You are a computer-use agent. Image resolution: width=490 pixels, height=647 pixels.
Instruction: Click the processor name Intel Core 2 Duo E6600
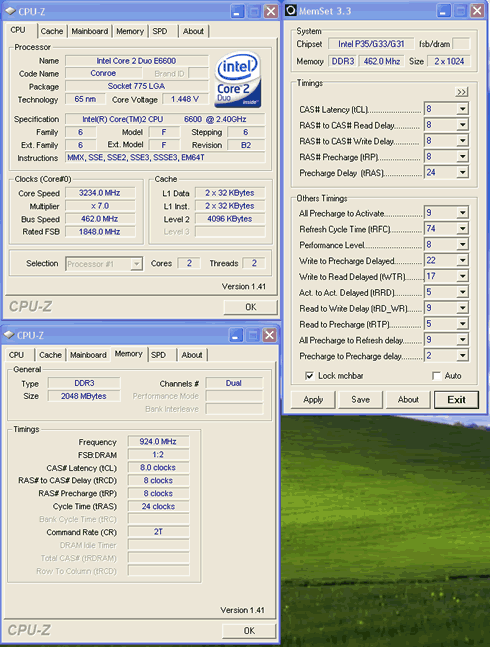tap(136, 61)
